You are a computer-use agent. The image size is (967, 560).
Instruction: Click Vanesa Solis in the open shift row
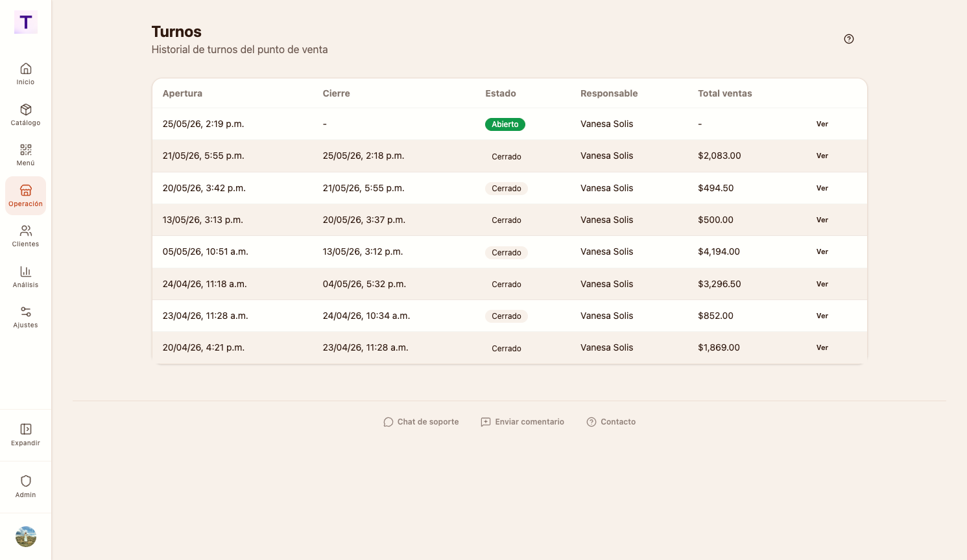coord(606,124)
